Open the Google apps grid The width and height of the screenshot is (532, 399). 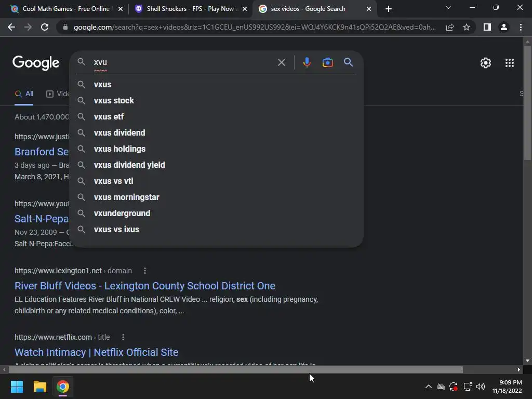tap(510, 63)
